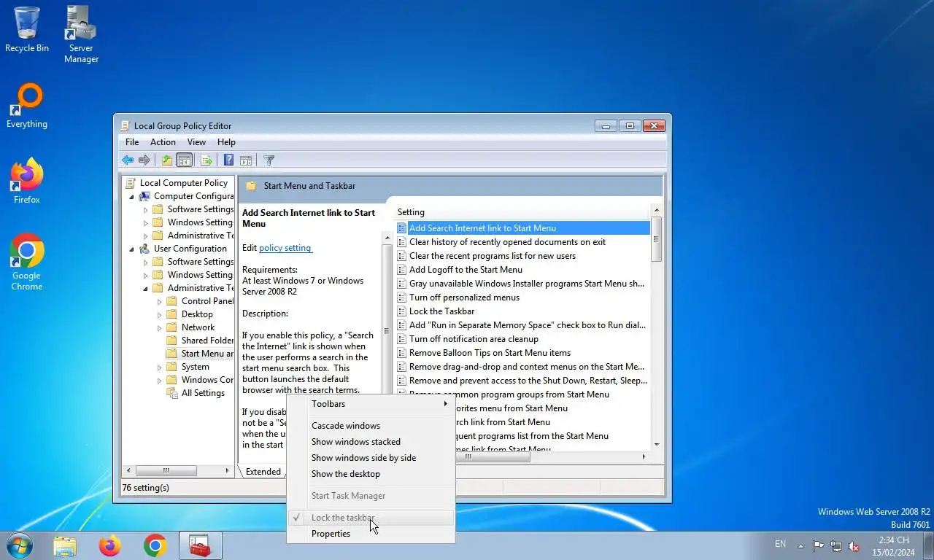Click the Setting column header
Image resolution: width=934 pixels, height=560 pixels.
click(x=522, y=212)
